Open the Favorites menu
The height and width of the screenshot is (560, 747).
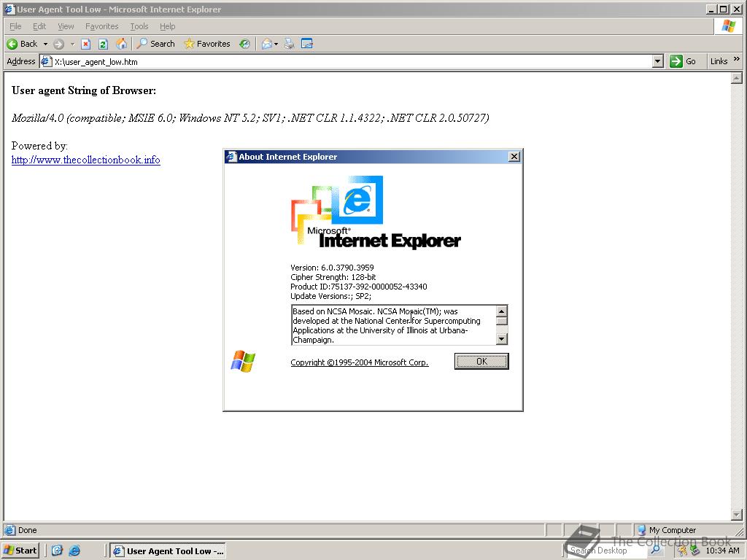click(101, 26)
